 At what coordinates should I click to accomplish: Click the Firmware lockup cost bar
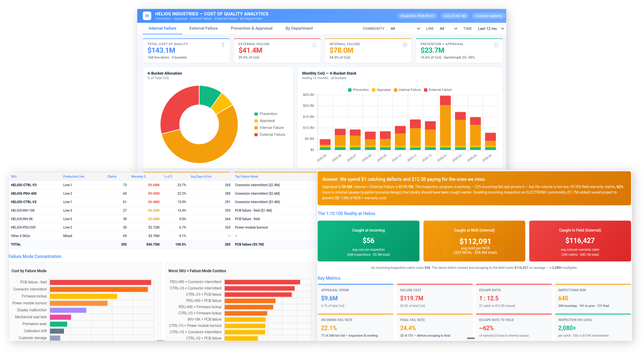tap(84, 296)
